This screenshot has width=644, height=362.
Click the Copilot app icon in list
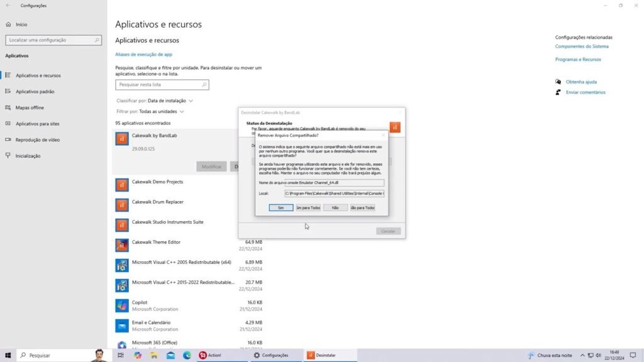(x=122, y=306)
